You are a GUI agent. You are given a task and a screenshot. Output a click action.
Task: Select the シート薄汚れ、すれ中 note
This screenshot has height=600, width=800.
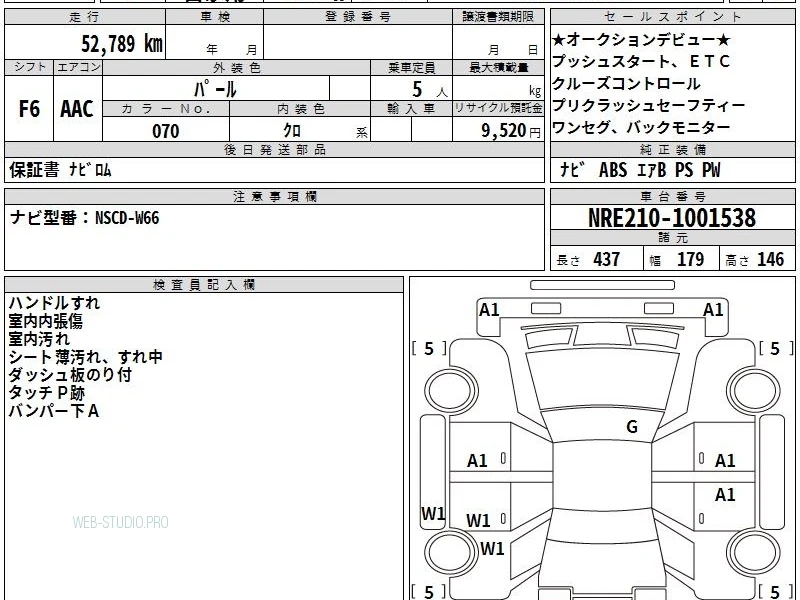coord(85,357)
